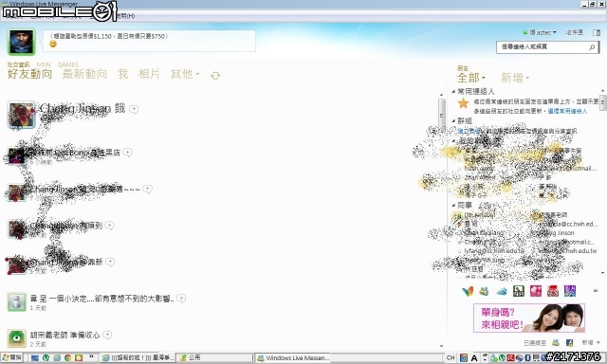607x364 pixels.
Task: Launch Internet Explorer from the quick launch
Action: pyautogui.click(x=57, y=358)
